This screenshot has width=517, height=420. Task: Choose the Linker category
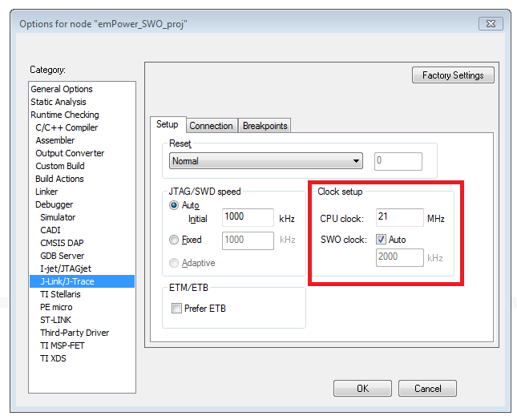coord(46,192)
